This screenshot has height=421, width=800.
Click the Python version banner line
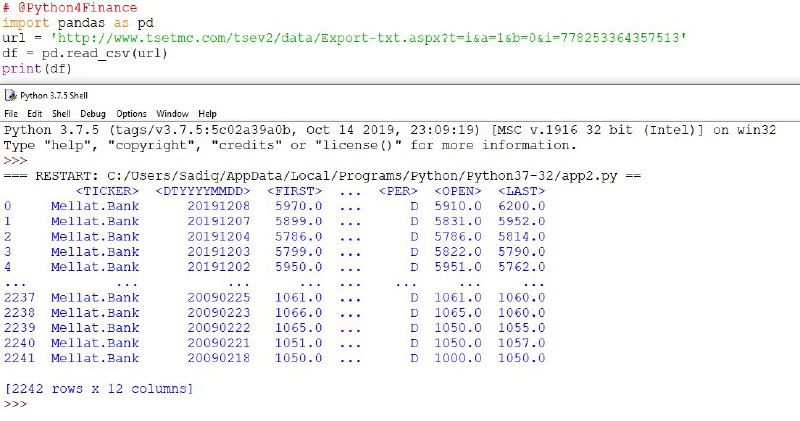click(x=390, y=130)
